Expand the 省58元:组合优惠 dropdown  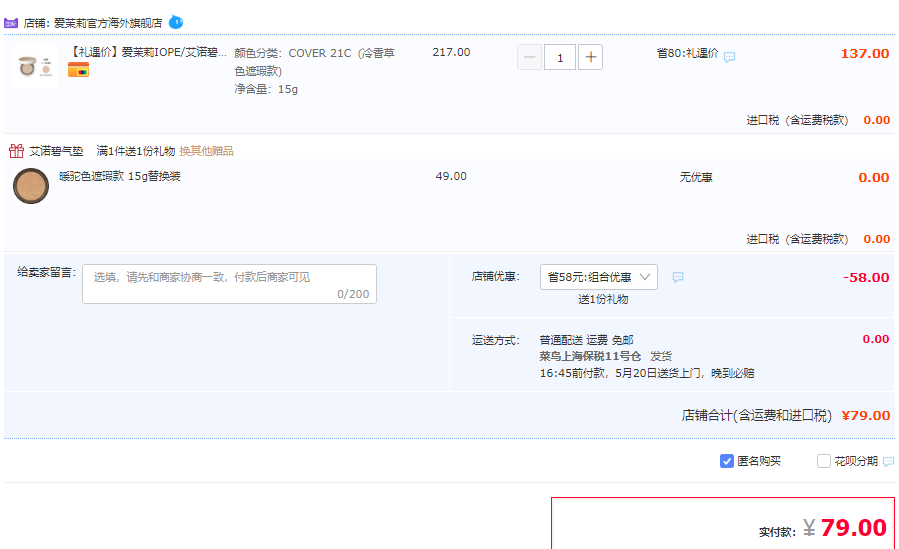[599, 277]
